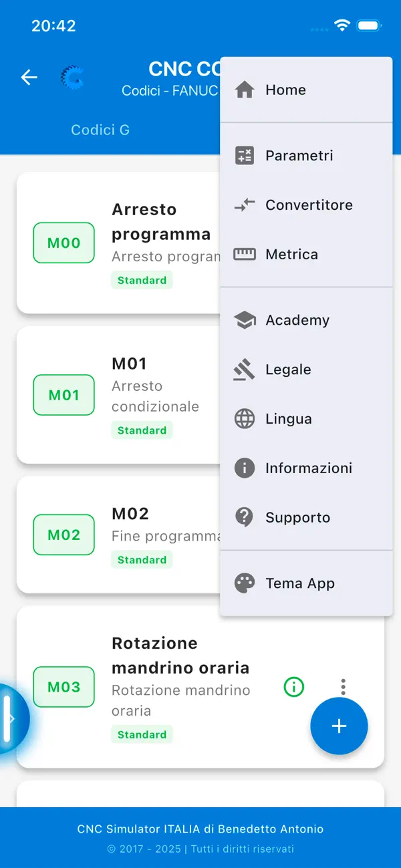
Task: Select the Metrica ruler icon
Action: [245, 254]
